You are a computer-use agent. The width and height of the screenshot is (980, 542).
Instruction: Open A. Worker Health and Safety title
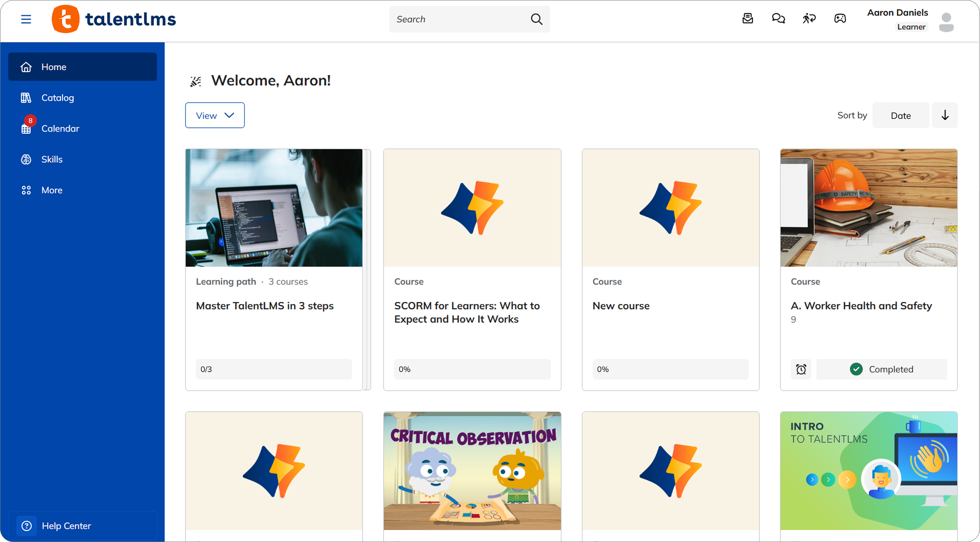click(x=861, y=306)
